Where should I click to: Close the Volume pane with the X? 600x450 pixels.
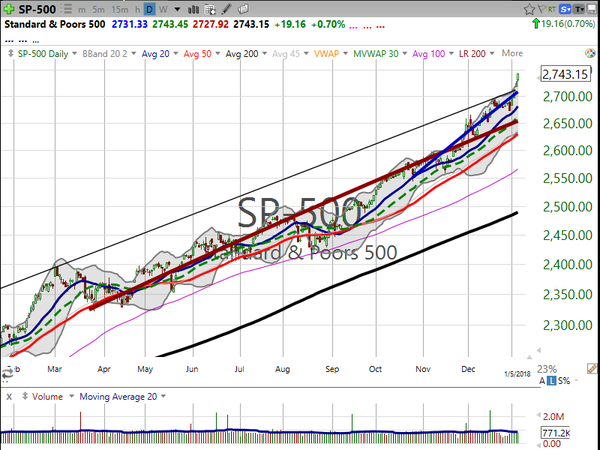9,397
